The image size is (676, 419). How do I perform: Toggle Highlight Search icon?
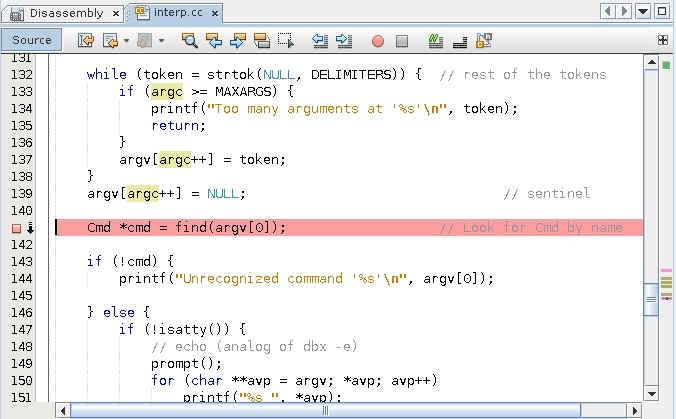(262, 41)
